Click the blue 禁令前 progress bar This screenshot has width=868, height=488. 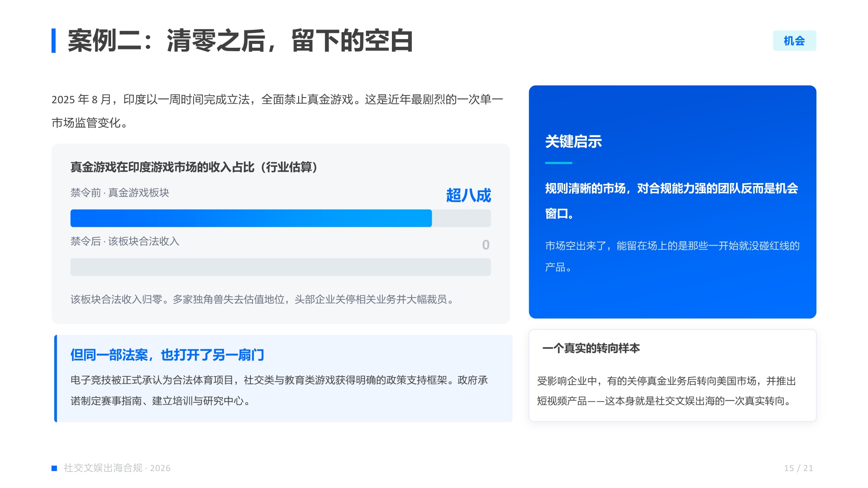[251, 218]
